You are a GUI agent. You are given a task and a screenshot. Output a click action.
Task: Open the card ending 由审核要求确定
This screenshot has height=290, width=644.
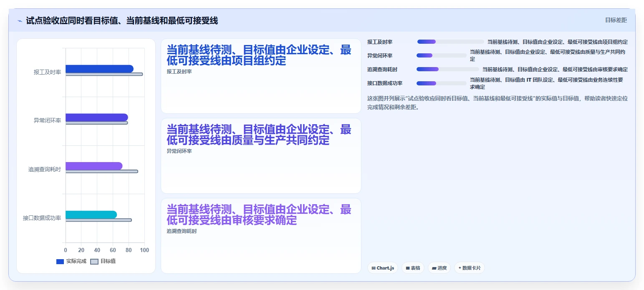click(261, 236)
